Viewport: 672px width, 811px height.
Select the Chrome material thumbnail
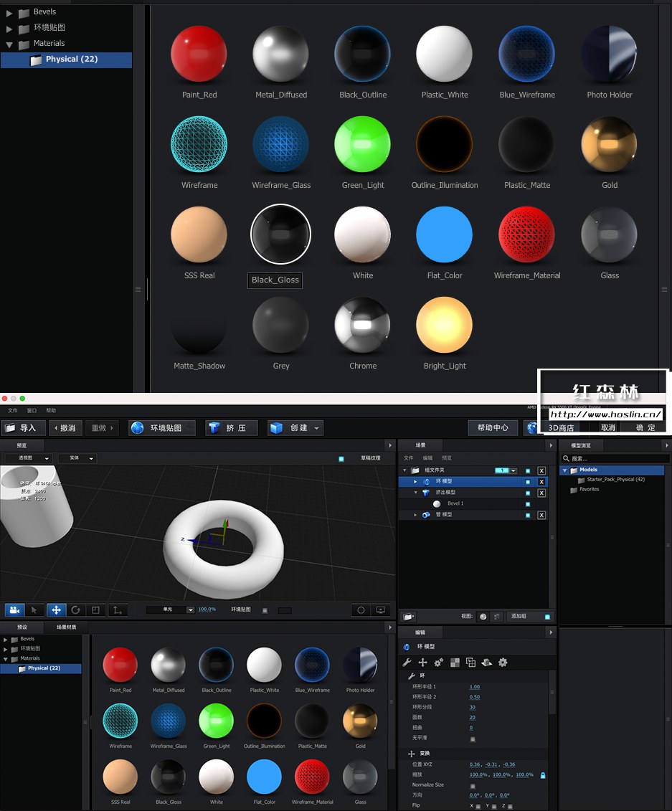point(363,325)
